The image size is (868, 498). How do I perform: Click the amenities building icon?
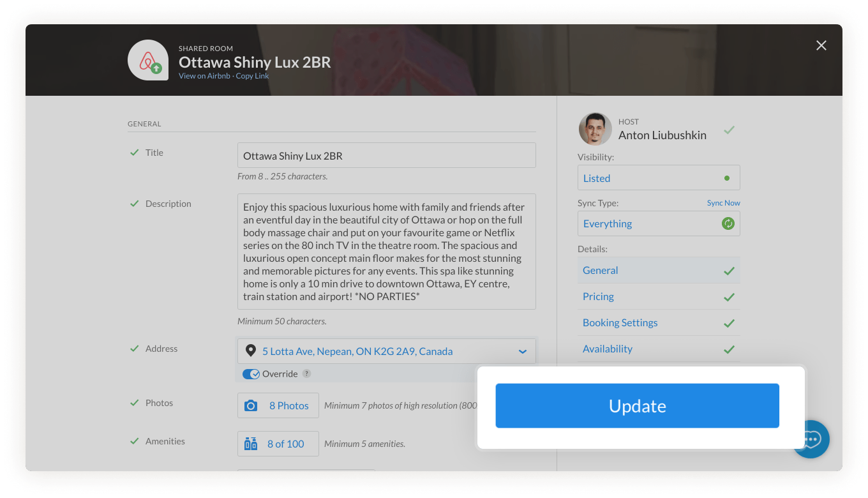coord(252,443)
